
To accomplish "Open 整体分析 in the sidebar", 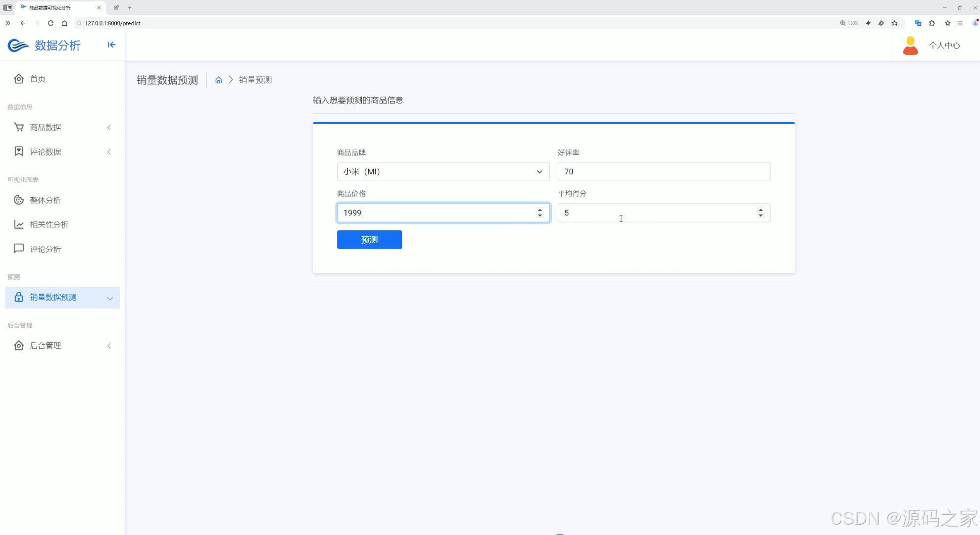I will point(45,200).
